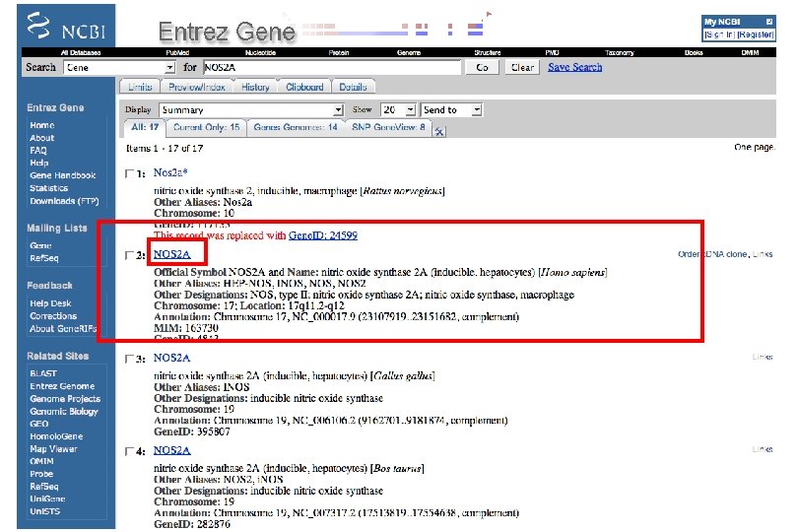
Task: Open the Show count dropdown showing 20
Action: [x=398, y=110]
